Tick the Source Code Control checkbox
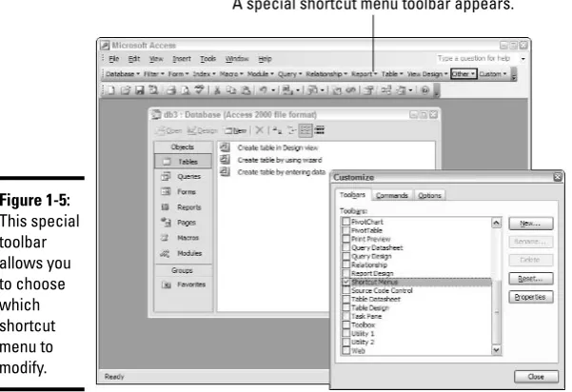This screenshot has height=392, width=572. [x=345, y=290]
